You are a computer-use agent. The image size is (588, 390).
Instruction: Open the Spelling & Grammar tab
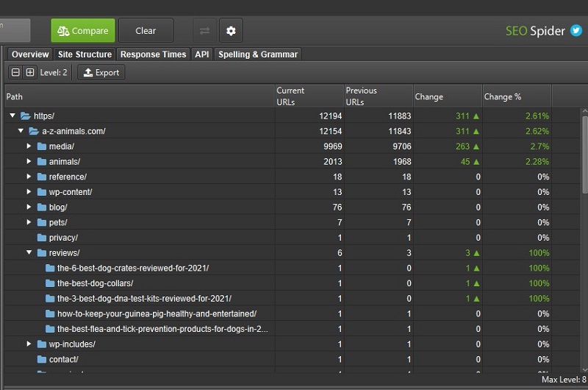tap(258, 54)
